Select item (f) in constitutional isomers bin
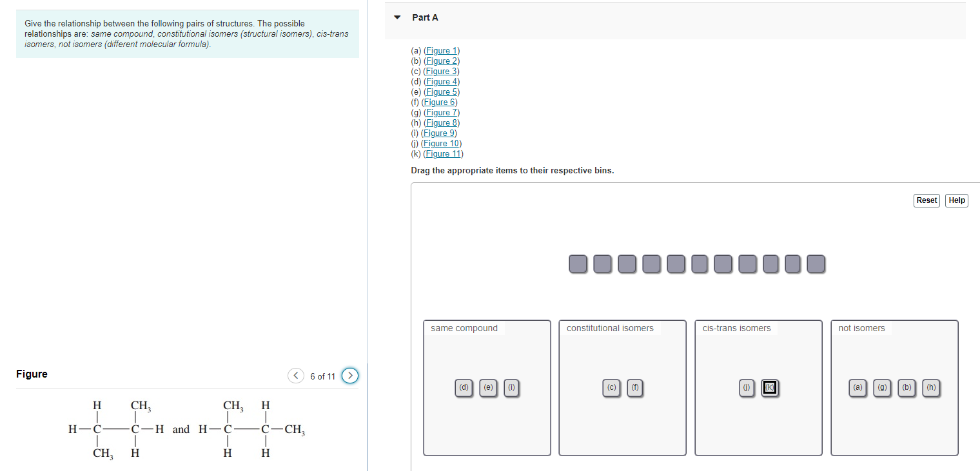 coord(635,388)
